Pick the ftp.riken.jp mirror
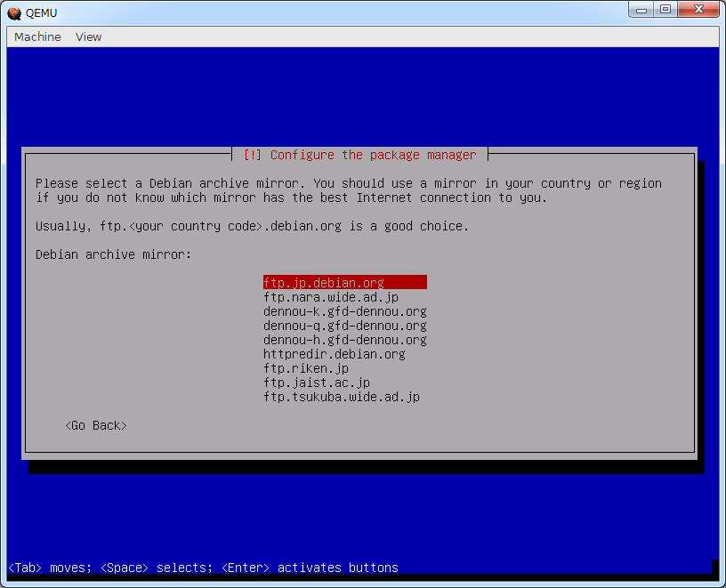 coord(306,368)
